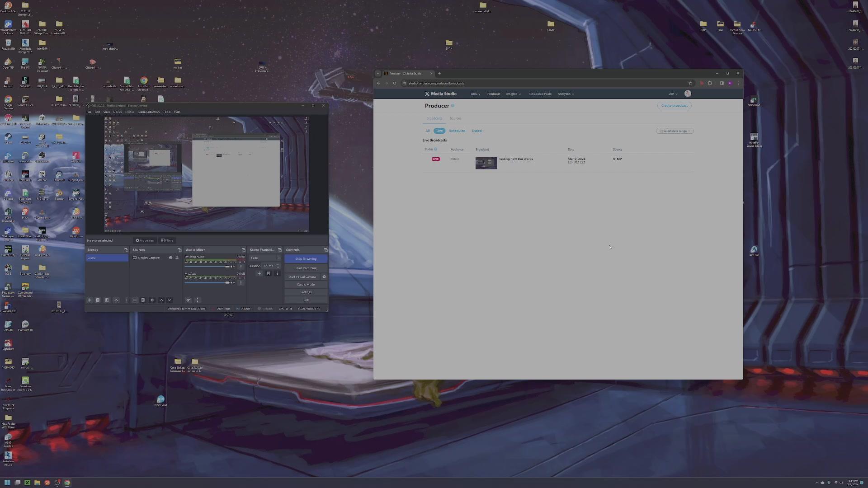Toggle lock on Display Capture source
This screenshot has width=868, height=488.
pos(177,258)
